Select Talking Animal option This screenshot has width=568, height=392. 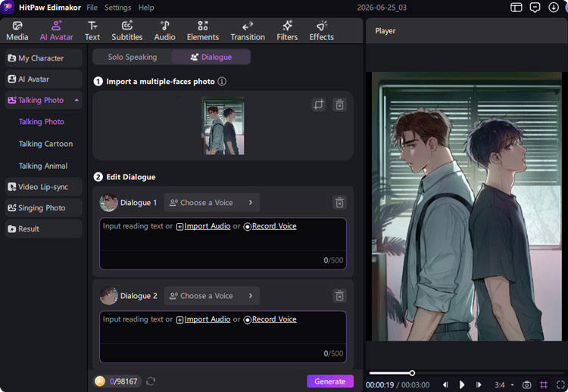tap(43, 166)
